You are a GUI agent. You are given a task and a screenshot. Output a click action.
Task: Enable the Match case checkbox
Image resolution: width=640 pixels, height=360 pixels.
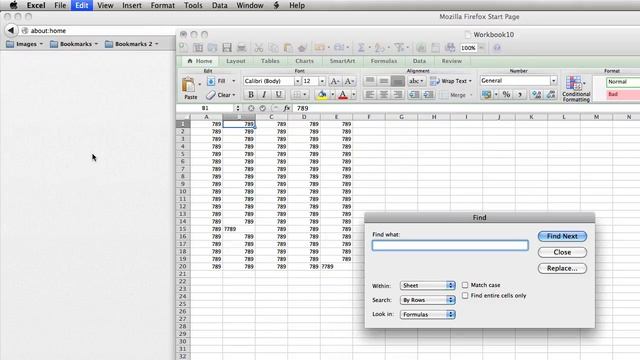465,285
